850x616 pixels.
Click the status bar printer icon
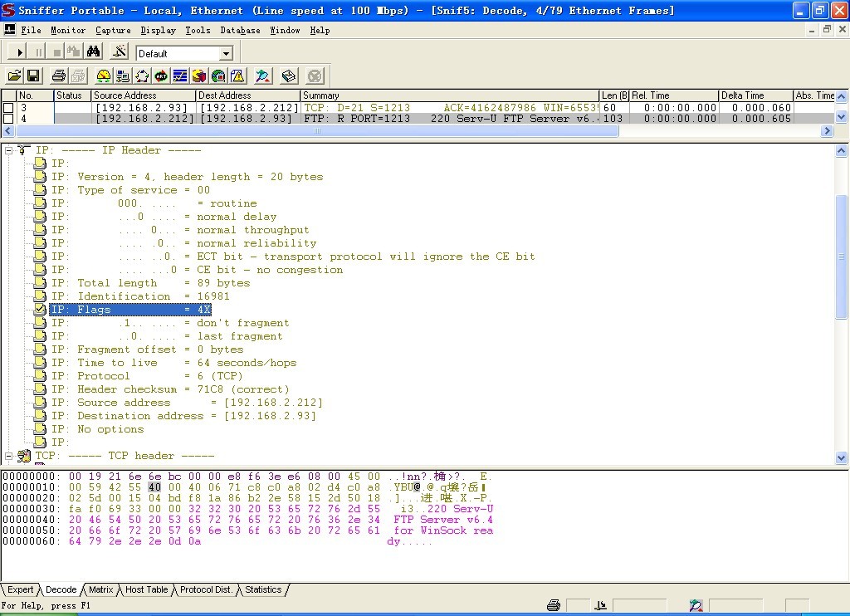click(554, 605)
